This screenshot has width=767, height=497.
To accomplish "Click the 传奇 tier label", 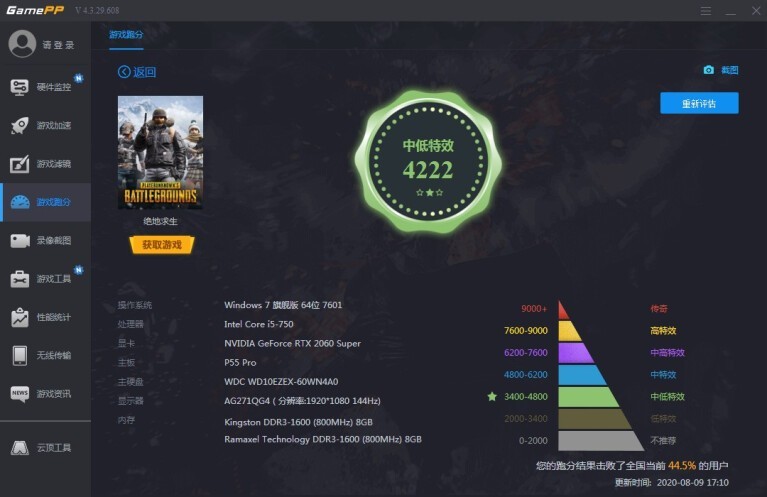I will 659,309.
